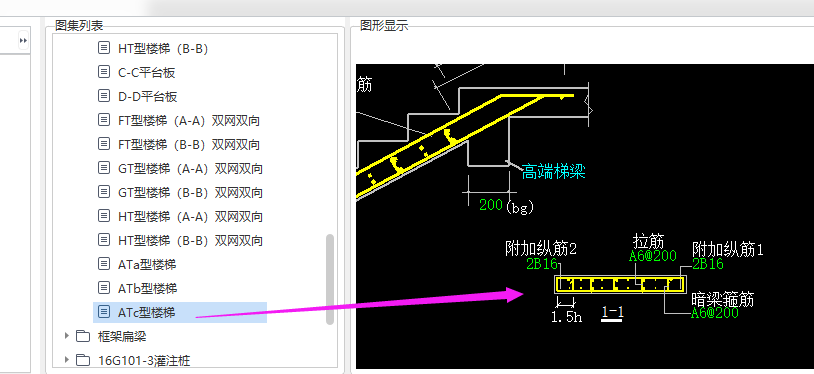
Task: Click the 框架扁梁 folder icon
Action: click(x=83, y=336)
